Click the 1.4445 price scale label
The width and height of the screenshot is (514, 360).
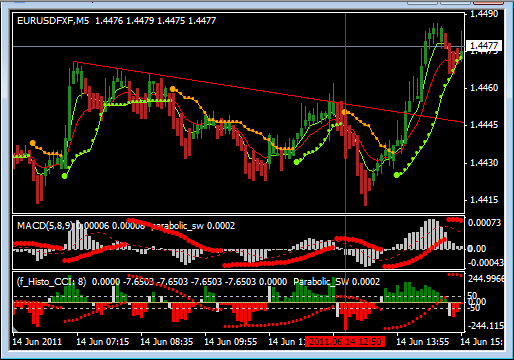484,125
